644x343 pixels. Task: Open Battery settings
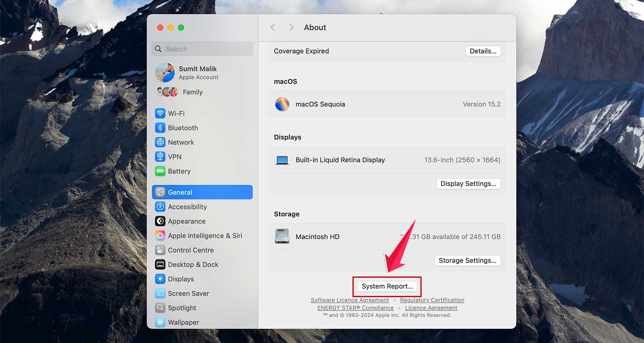179,171
